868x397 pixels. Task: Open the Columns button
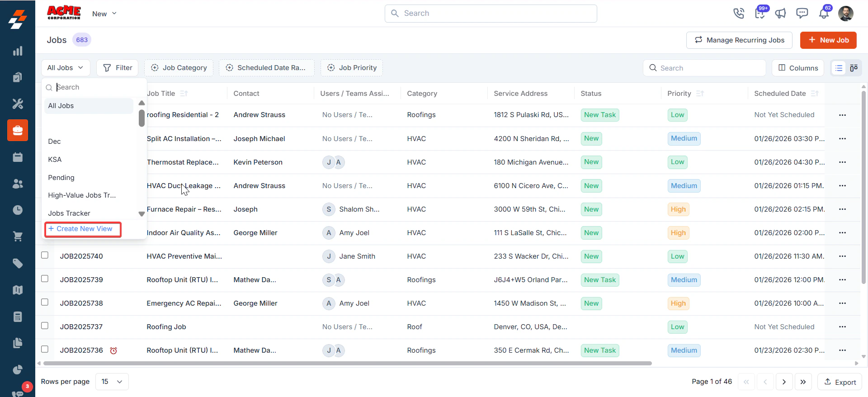(798, 68)
